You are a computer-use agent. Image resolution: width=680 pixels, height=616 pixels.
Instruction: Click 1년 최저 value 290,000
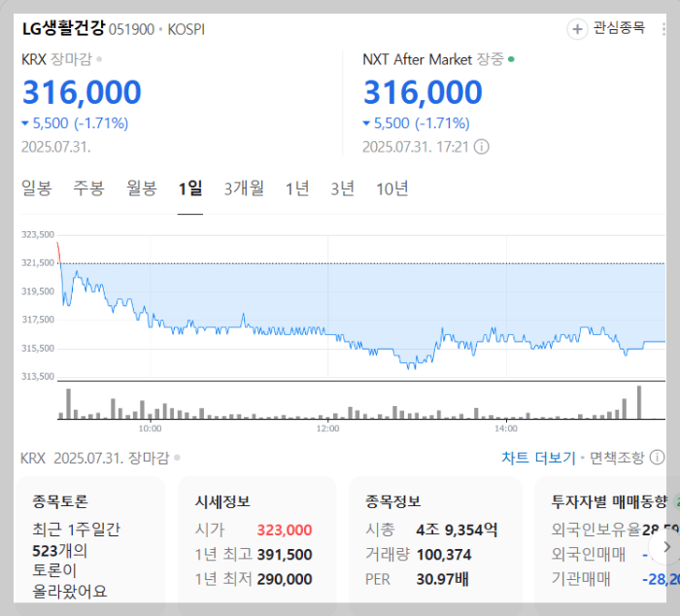[285, 579]
